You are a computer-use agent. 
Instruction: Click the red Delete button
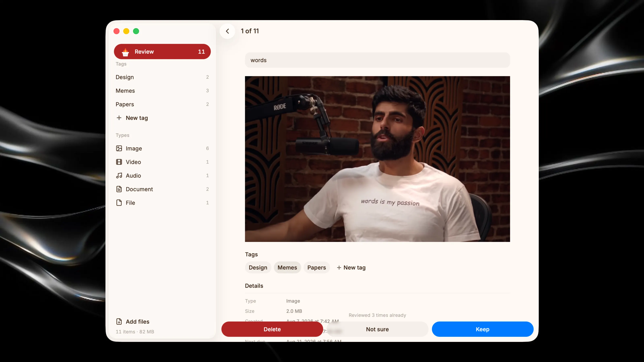pos(272,329)
